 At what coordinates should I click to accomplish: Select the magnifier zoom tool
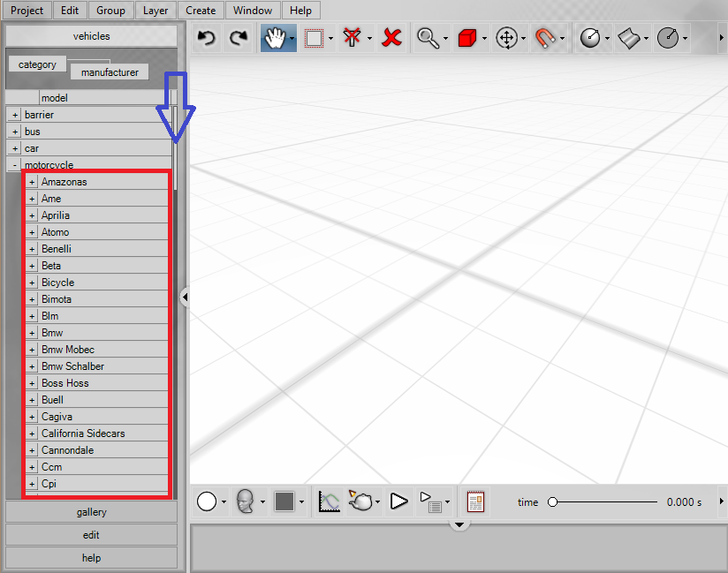pyautogui.click(x=428, y=38)
